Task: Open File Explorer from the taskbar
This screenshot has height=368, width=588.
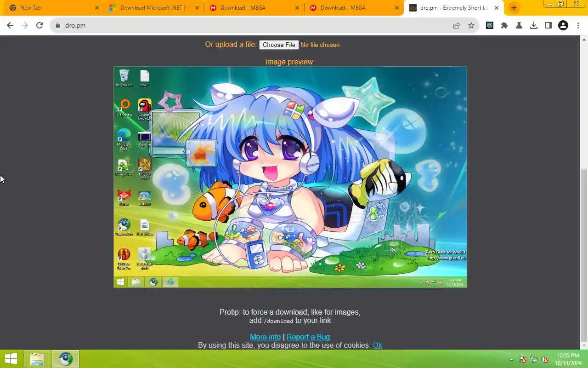Action: pos(37,359)
